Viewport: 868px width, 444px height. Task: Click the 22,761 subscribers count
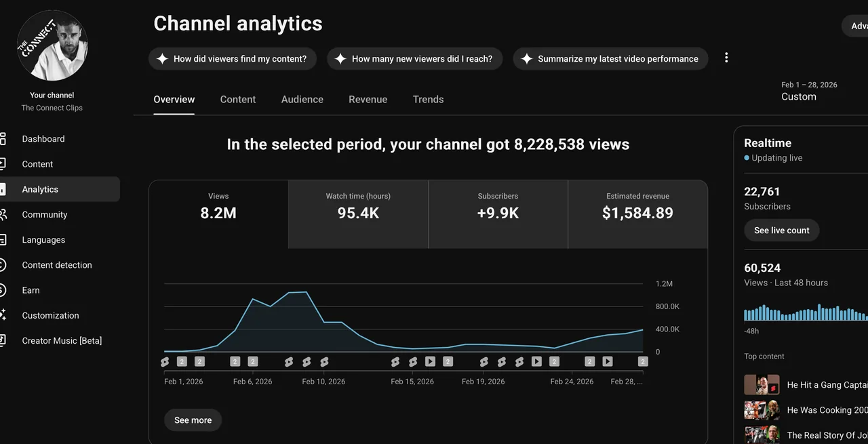point(762,192)
